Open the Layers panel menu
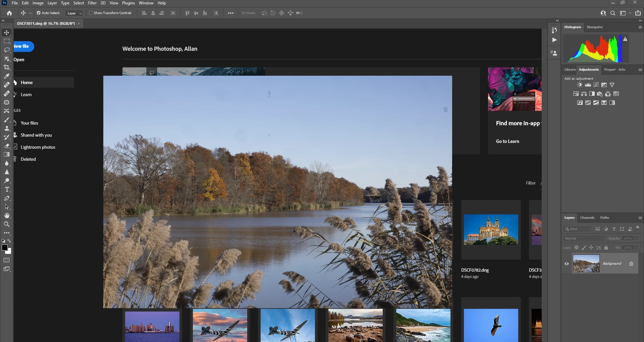Image resolution: width=644 pixels, height=342 pixels. pos(640,218)
